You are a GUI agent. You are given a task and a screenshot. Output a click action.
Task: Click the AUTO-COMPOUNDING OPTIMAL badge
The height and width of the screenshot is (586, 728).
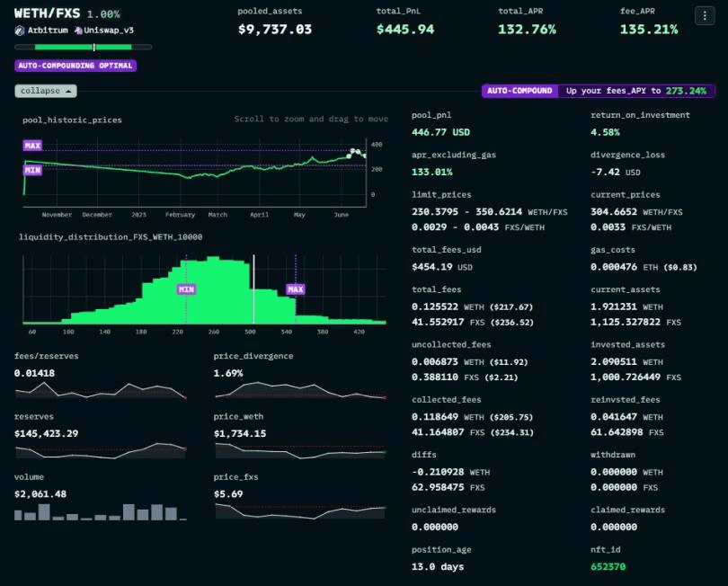tap(75, 66)
